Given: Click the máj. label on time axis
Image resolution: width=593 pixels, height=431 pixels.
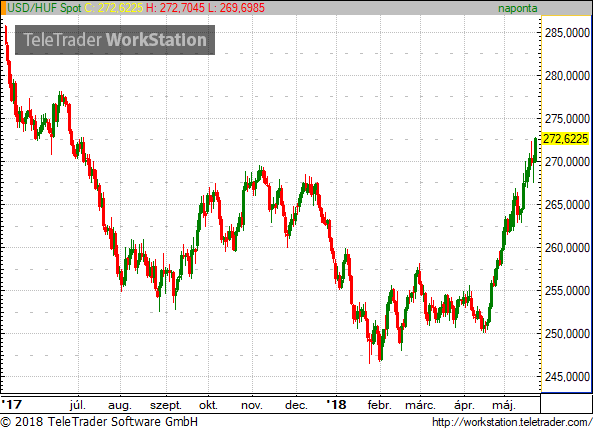Looking at the screenshot, I should (504, 405).
